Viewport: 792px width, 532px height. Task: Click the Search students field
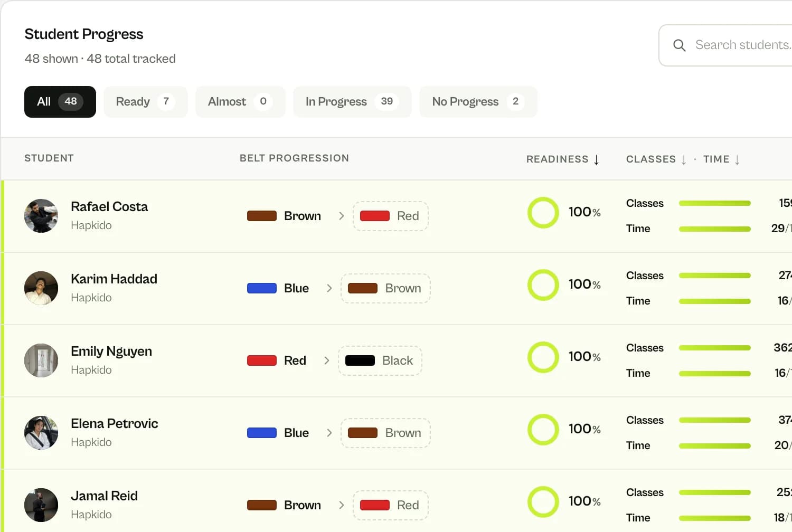pos(725,45)
